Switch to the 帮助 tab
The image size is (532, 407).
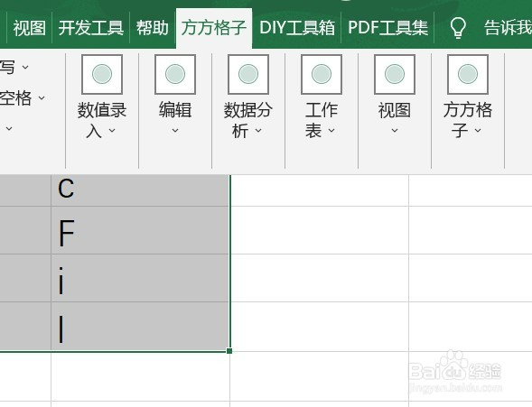153,27
